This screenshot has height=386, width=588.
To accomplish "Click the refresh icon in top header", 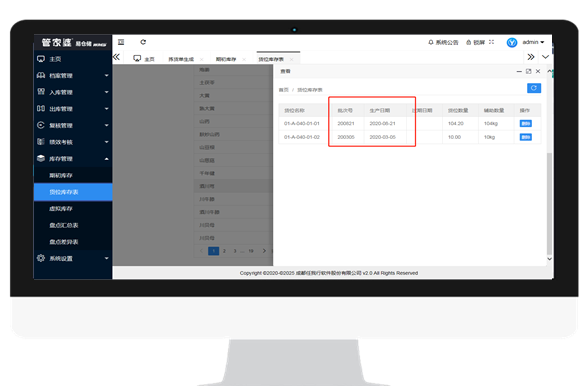I will 143,42.
